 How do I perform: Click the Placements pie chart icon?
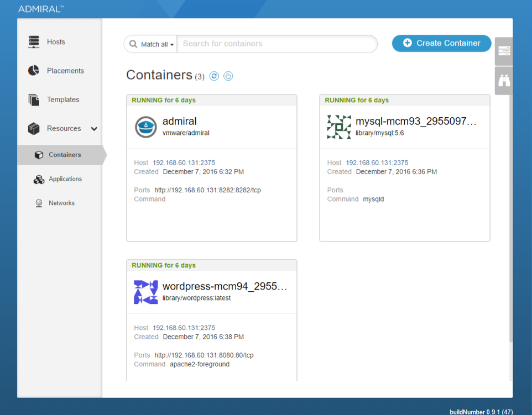34,71
